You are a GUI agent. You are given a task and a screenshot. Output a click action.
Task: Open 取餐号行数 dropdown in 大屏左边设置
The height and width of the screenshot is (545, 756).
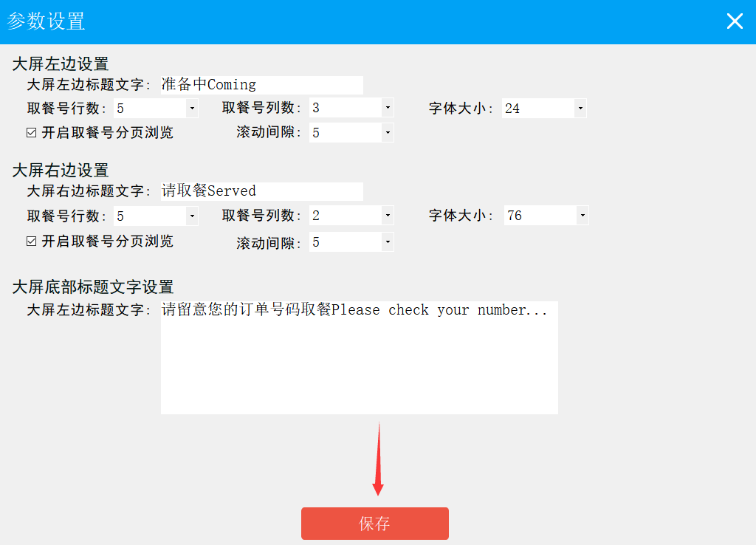pyautogui.click(x=192, y=109)
